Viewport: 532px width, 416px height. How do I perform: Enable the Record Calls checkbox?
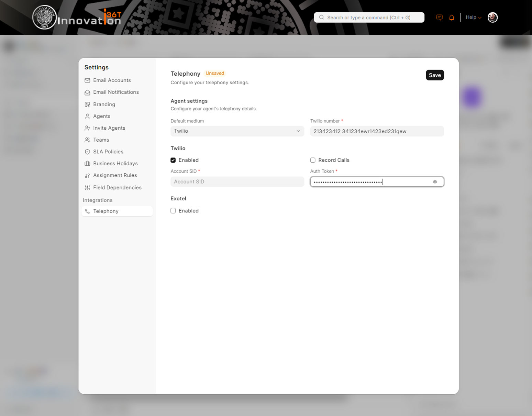click(x=313, y=160)
